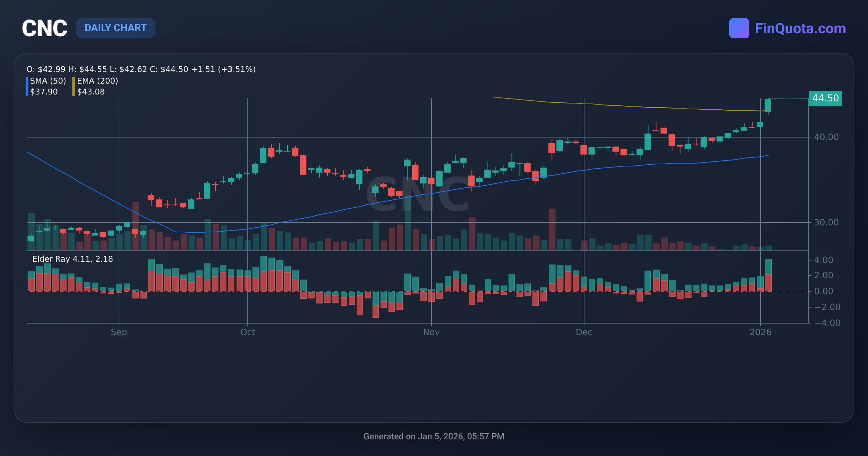Select the FinQuota gradient app icon
Viewport: 868px width, 456px height.
click(739, 28)
